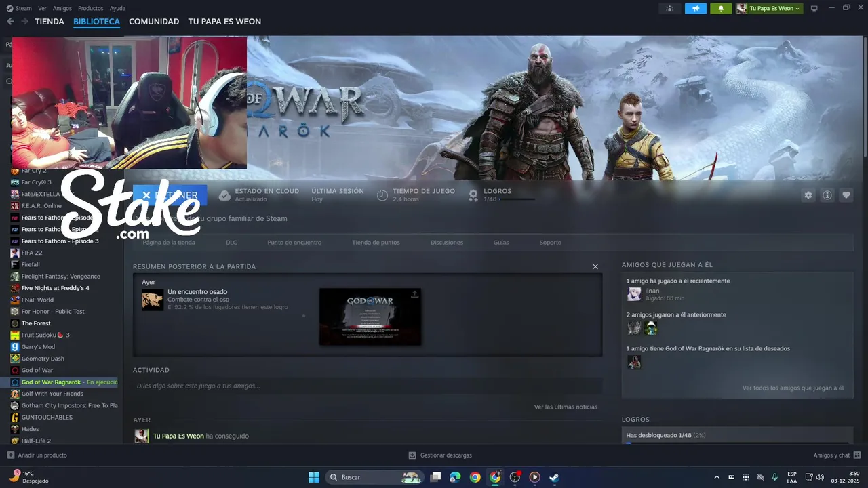Open the blue announcements megaphone button
Viewport: 868px width, 488px height.
695,8
